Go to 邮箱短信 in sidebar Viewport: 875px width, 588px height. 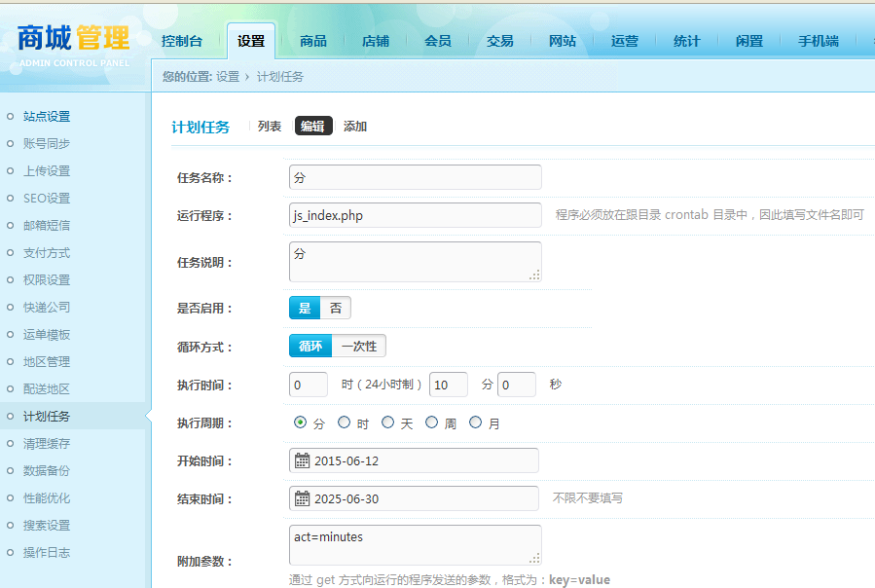pyautogui.click(x=47, y=226)
